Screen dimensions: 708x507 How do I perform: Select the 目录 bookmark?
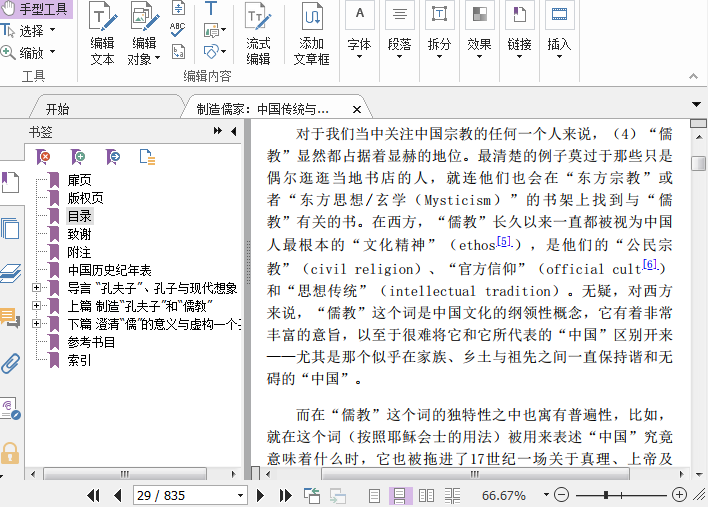click(80, 216)
